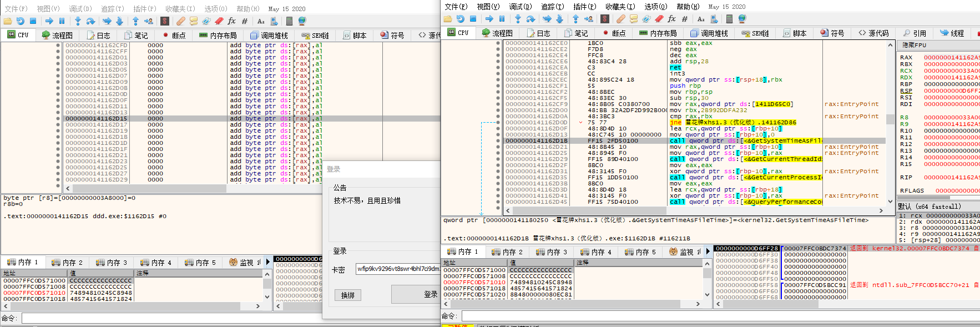Select 内存 3 dump tab in right window

point(551,251)
